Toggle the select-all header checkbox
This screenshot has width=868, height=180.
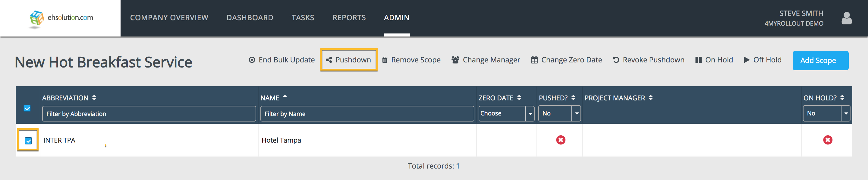[27, 108]
